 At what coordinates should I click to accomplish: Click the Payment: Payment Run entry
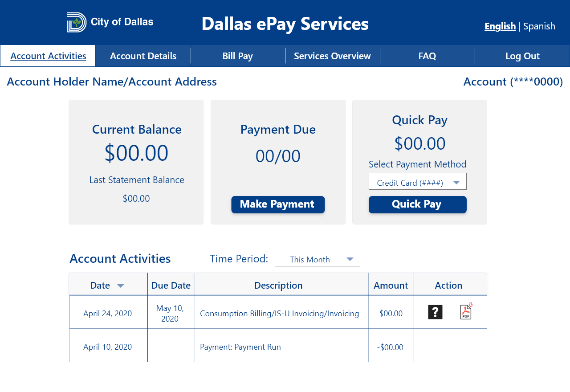240,347
